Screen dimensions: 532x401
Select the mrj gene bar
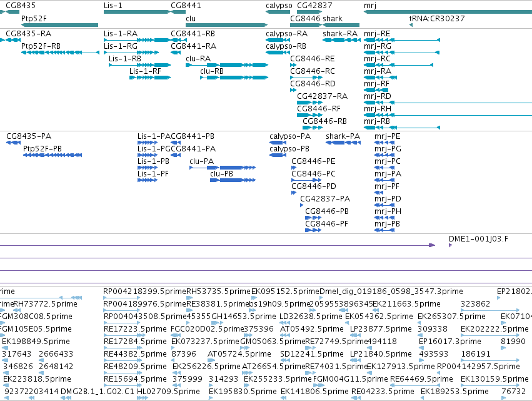click(x=448, y=12)
